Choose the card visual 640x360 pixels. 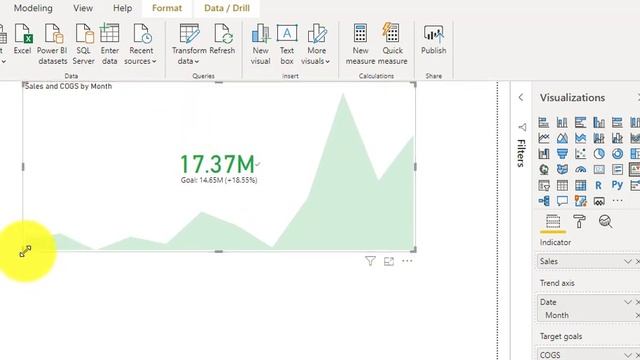pyautogui.click(x=599, y=169)
